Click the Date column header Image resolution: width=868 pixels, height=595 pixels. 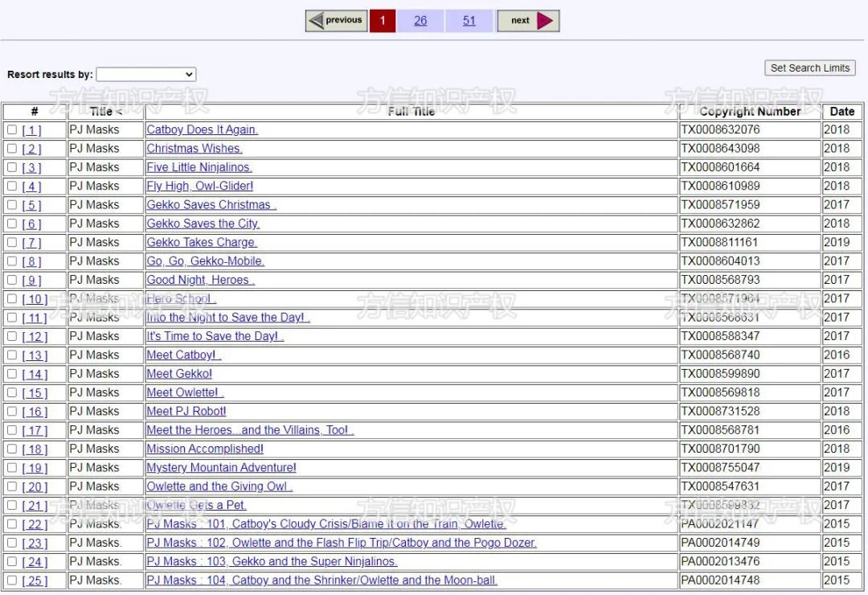tap(842, 111)
